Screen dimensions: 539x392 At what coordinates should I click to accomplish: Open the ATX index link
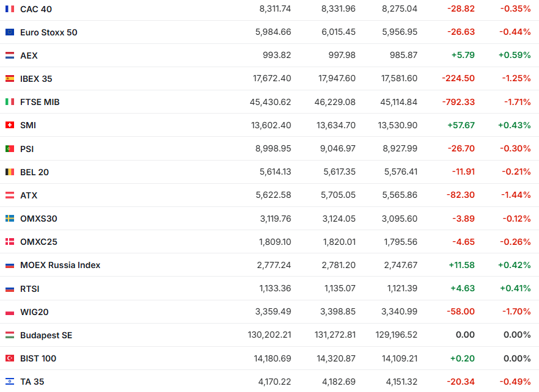(29, 195)
